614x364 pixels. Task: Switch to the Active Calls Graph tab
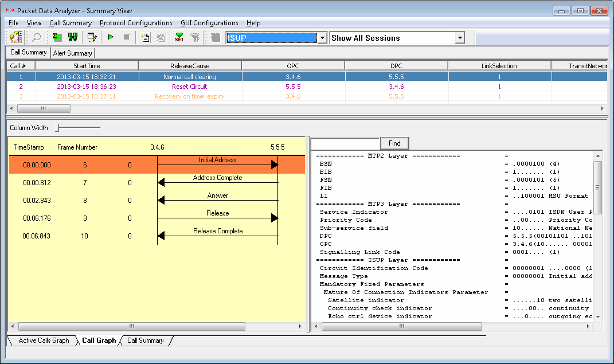[x=44, y=340]
